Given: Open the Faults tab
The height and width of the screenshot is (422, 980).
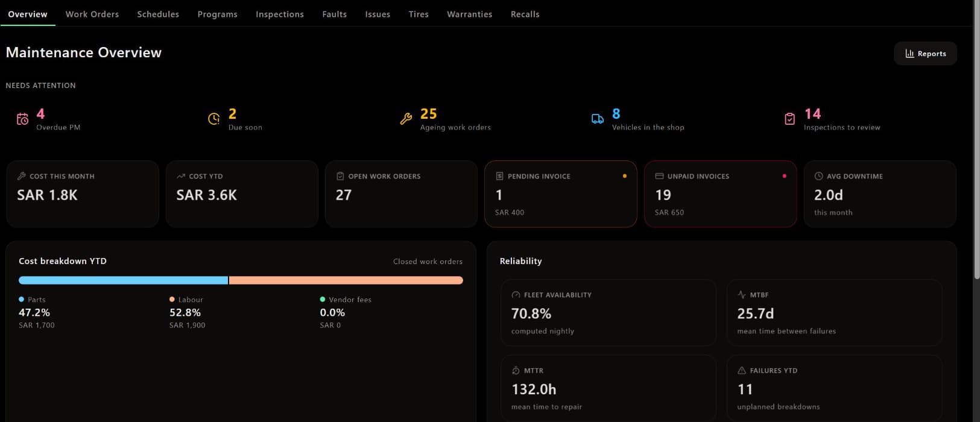Looking at the screenshot, I should point(334,14).
